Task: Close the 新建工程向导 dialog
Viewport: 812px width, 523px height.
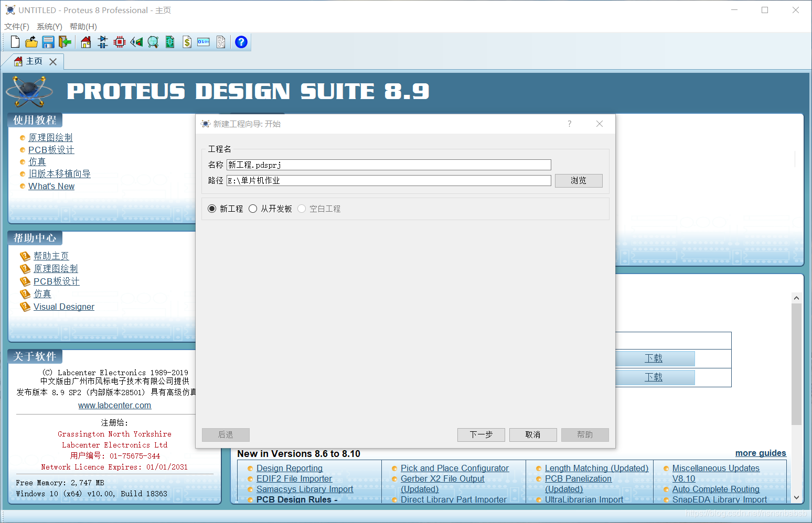Action: tap(600, 124)
